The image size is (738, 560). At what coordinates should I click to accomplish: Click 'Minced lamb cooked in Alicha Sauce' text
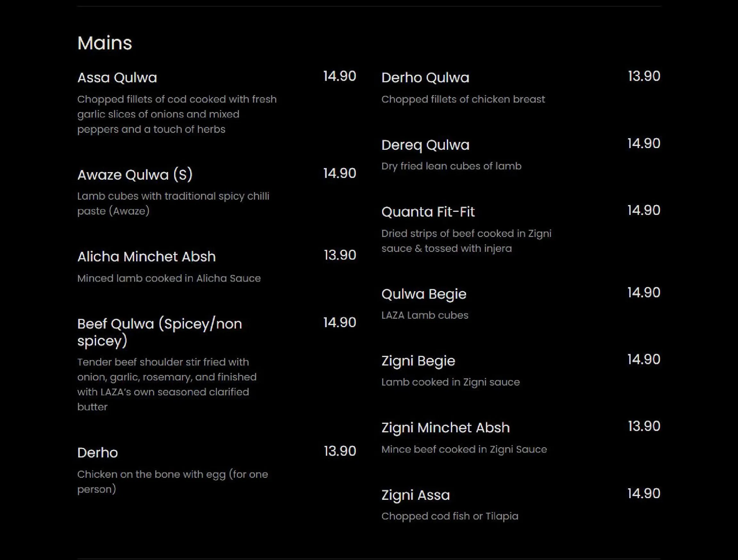169,278
